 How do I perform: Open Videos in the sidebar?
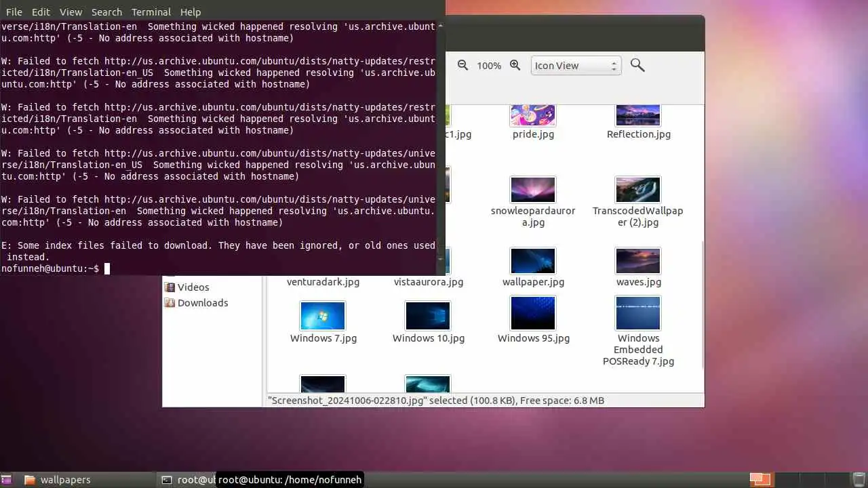tap(193, 287)
